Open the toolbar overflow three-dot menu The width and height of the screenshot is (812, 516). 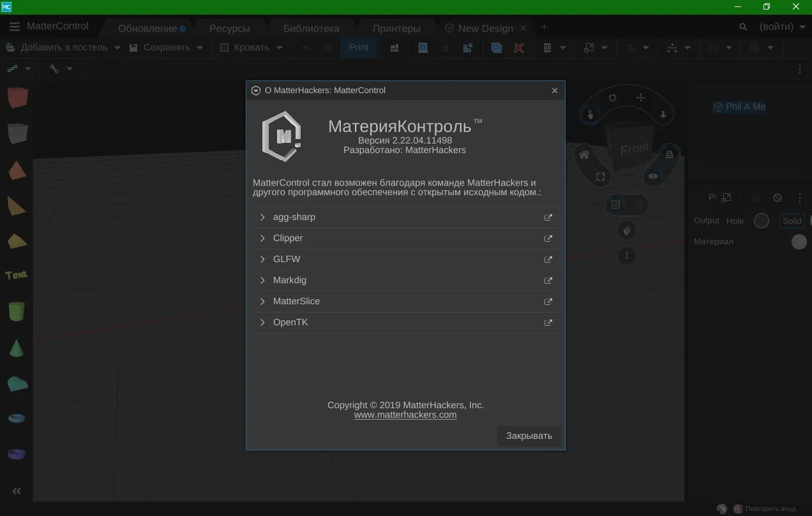800,69
